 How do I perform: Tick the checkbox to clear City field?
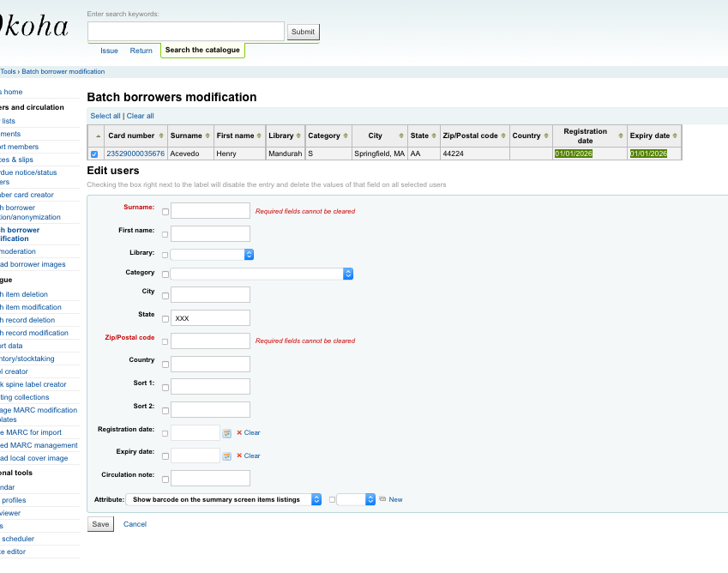pyautogui.click(x=165, y=297)
